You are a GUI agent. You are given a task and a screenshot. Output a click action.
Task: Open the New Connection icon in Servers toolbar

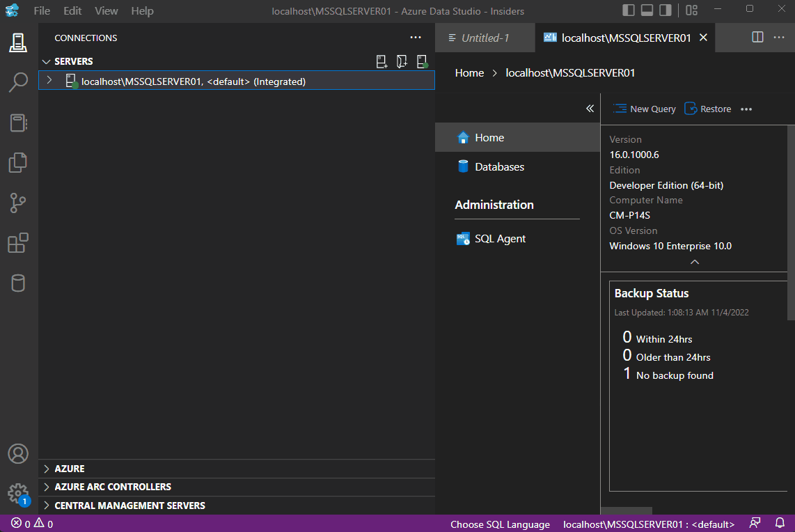381,61
